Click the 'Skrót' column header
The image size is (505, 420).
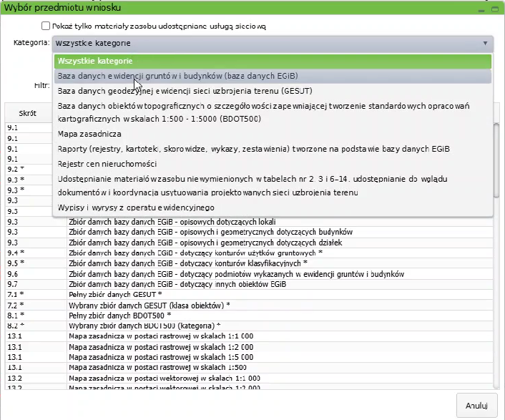(29, 113)
